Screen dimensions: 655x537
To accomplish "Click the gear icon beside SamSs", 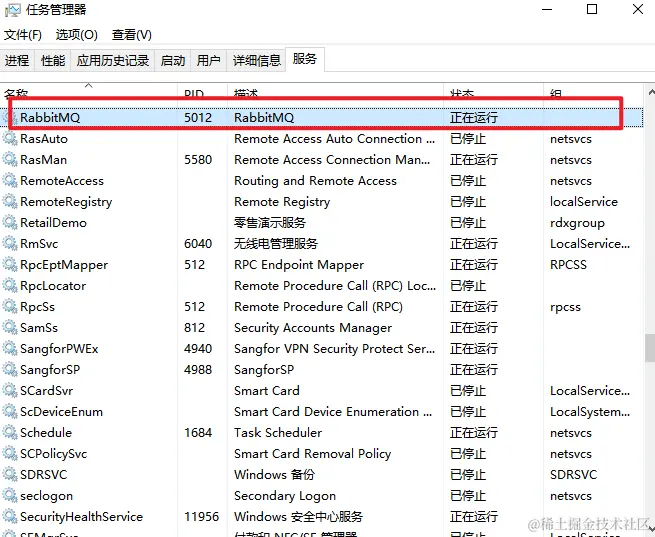I will click(10, 327).
